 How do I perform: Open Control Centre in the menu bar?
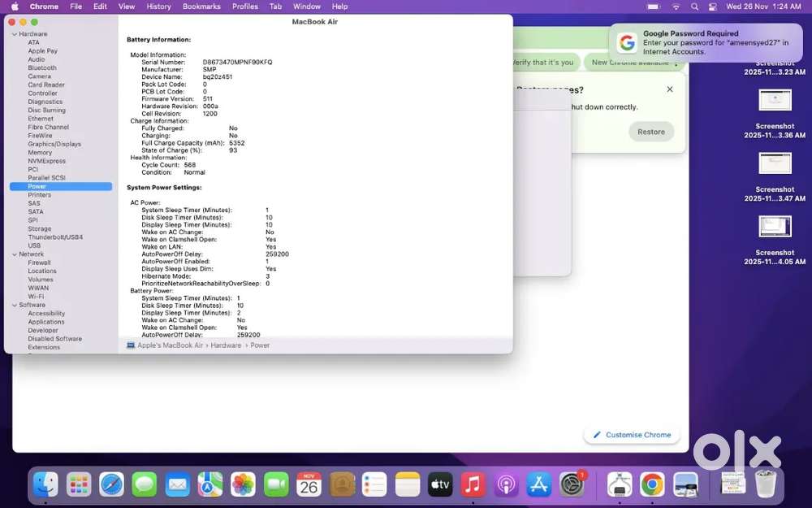point(715,7)
